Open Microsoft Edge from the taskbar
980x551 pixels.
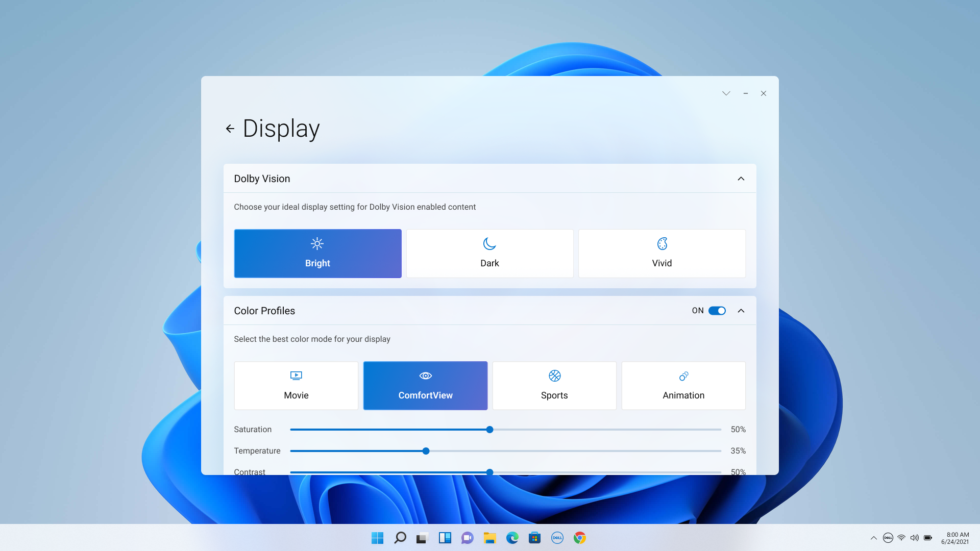pos(512,537)
